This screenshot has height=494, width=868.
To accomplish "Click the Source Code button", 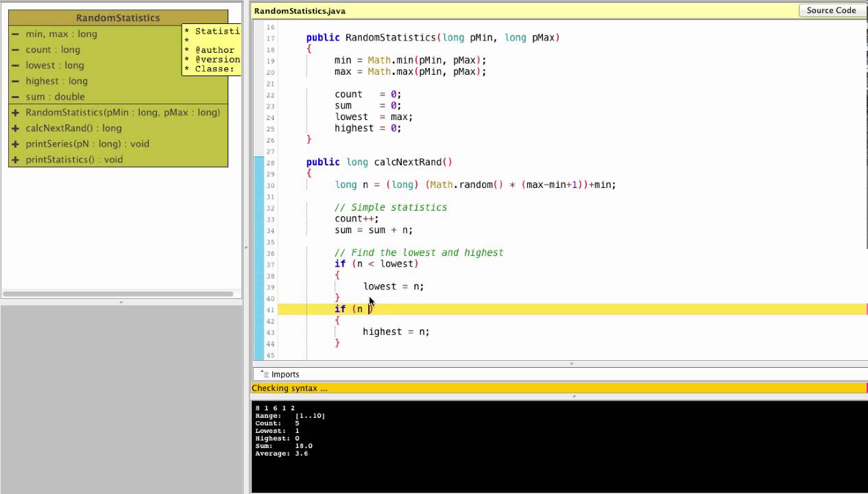I will (831, 10).
